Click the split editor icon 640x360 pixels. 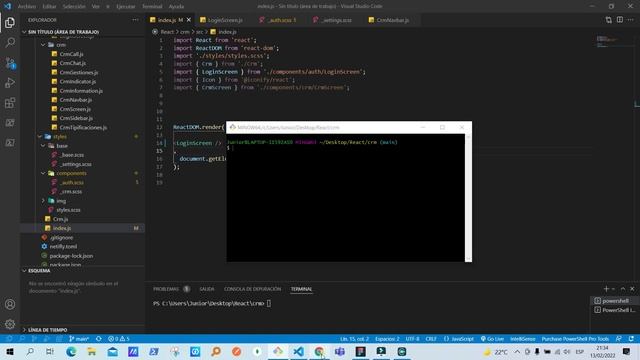(620, 20)
